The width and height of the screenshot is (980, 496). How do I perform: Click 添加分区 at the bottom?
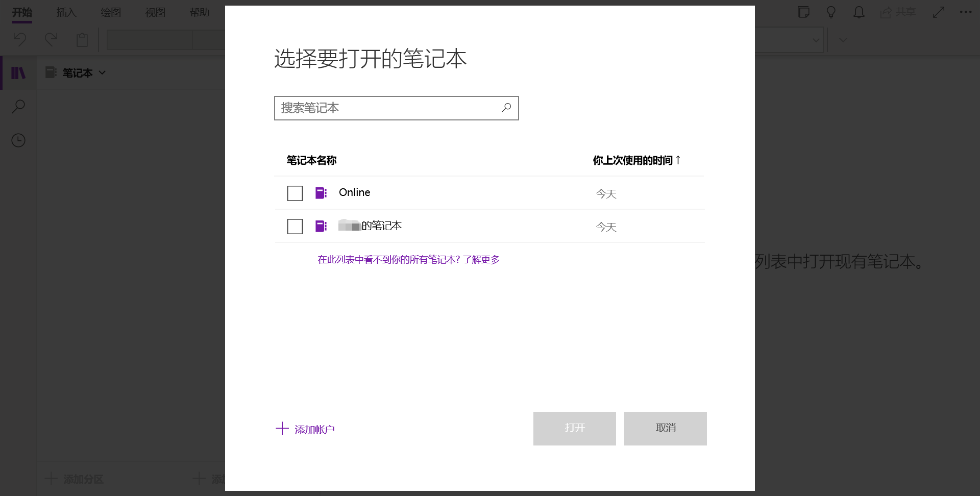(x=75, y=479)
